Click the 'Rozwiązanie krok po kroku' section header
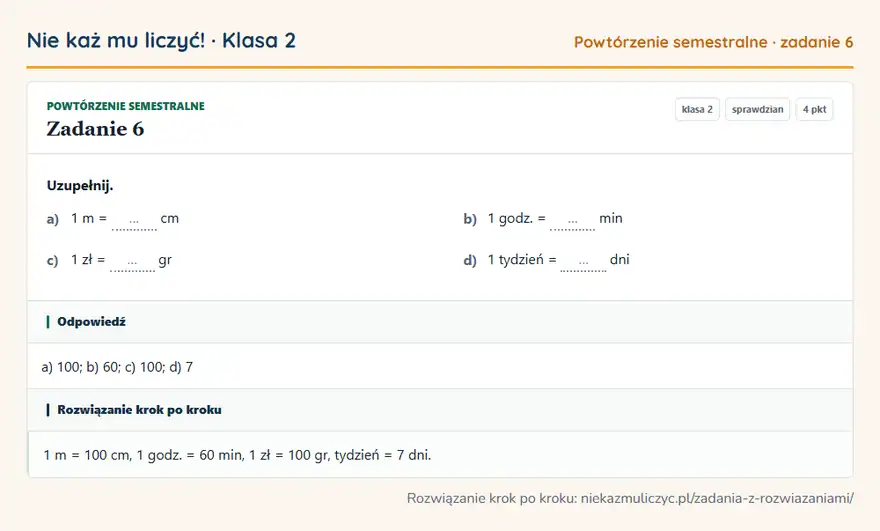The image size is (880, 531). [440, 410]
